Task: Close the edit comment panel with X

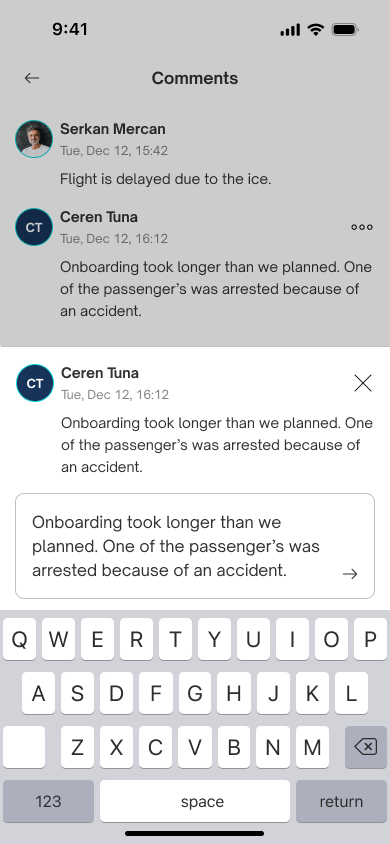Action: pos(363,383)
